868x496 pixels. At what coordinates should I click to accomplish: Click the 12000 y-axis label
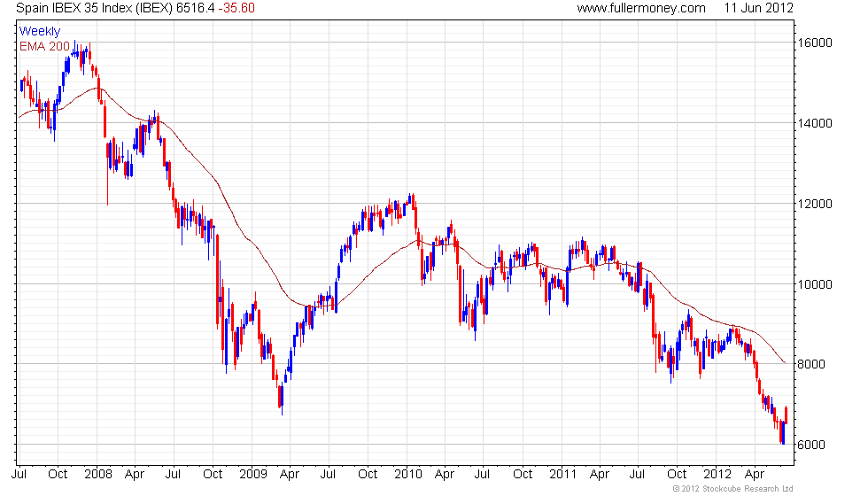pos(814,204)
